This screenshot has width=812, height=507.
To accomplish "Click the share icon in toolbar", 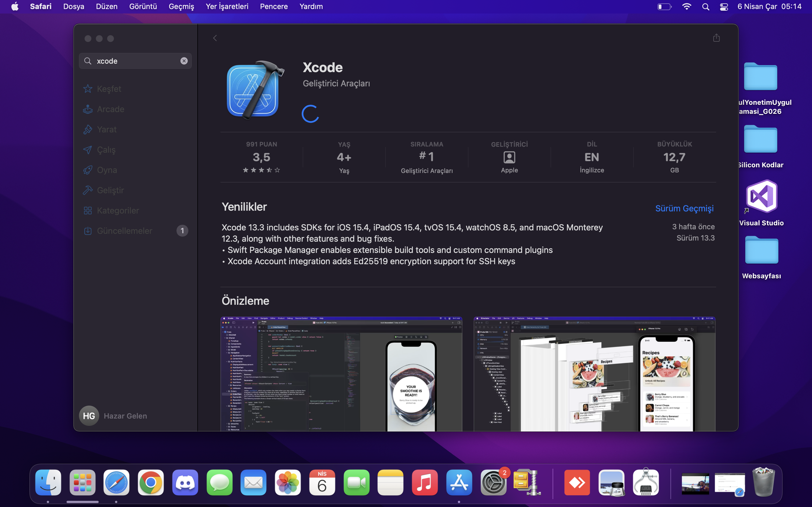I will point(716,38).
